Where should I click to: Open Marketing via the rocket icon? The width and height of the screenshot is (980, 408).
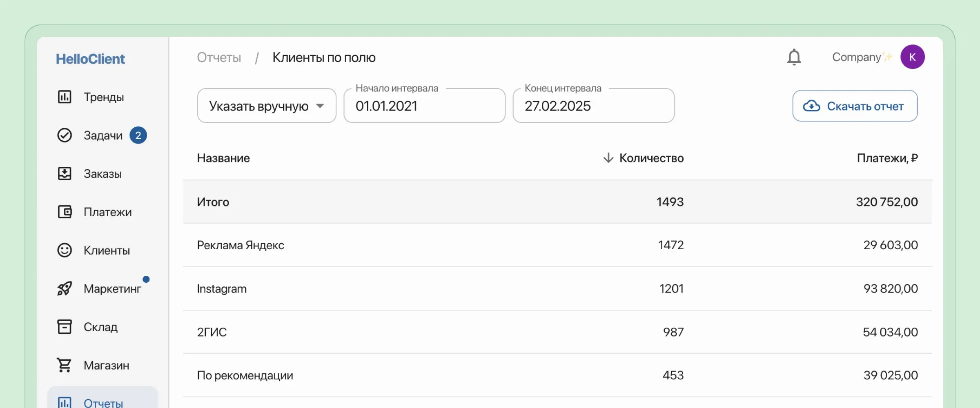65,289
